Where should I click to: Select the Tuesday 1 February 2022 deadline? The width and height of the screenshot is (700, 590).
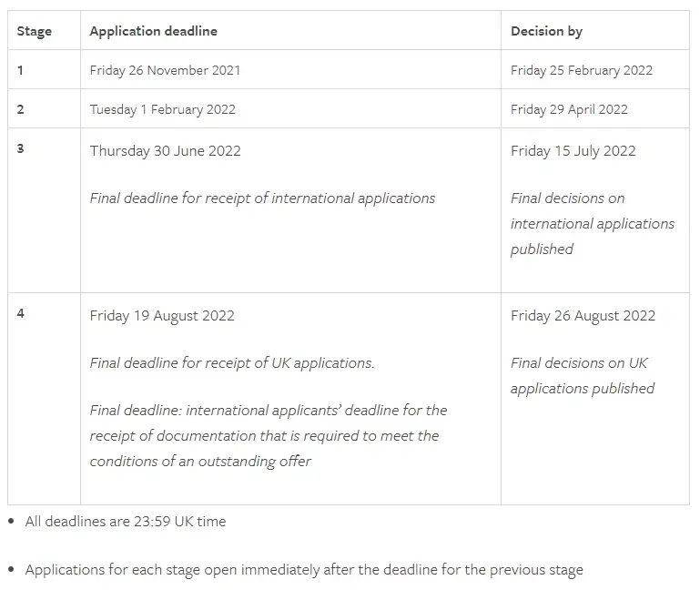pyautogui.click(x=162, y=109)
